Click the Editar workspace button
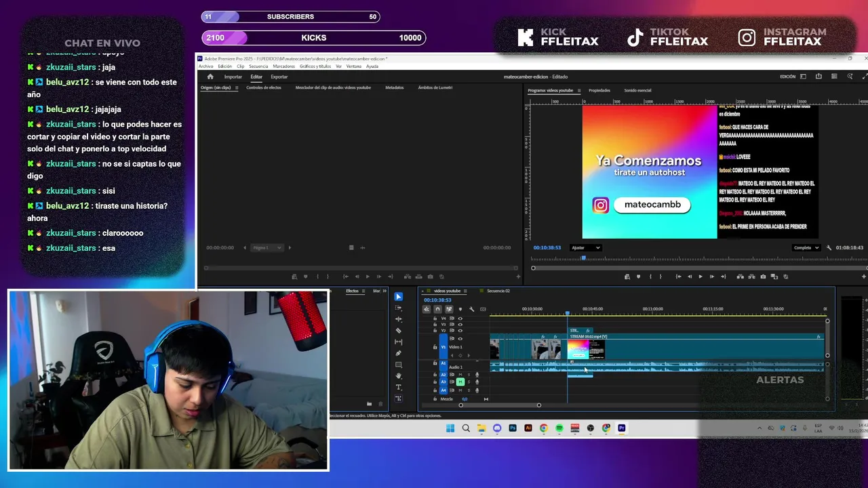The height and width of the screenshot is (488, 868). (x=256, y=77)
